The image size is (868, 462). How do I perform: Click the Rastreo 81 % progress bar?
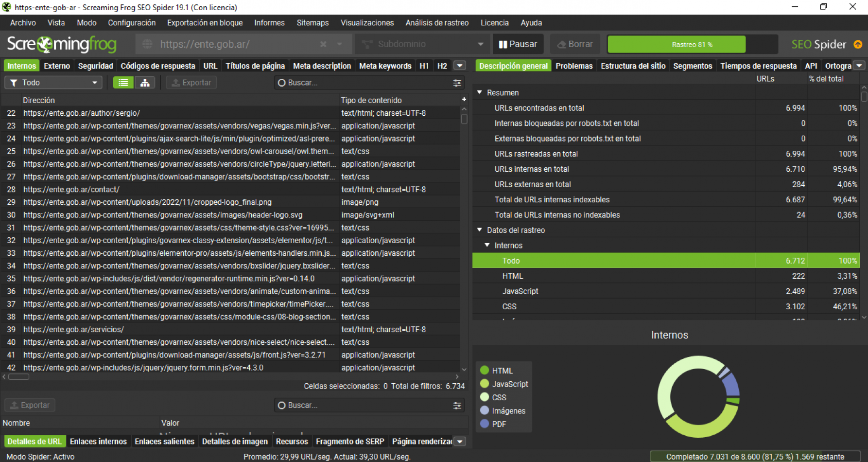(692, 44)
